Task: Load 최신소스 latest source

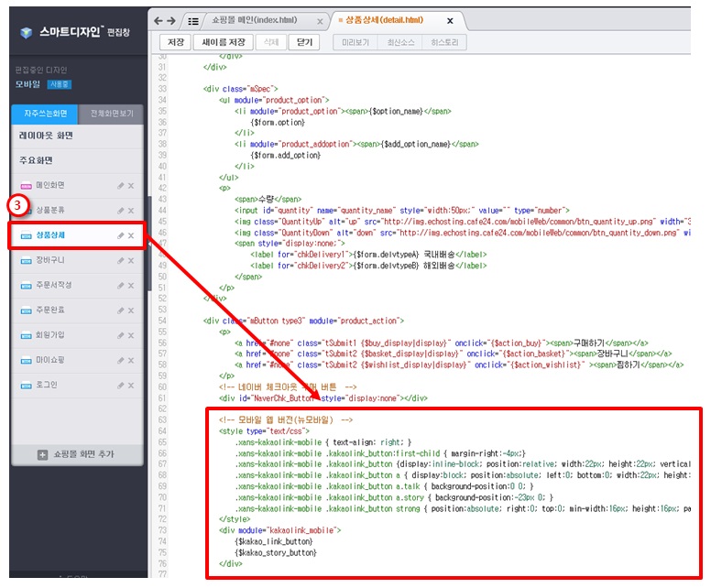Action: pyautogui.click(x=399, y=42)
